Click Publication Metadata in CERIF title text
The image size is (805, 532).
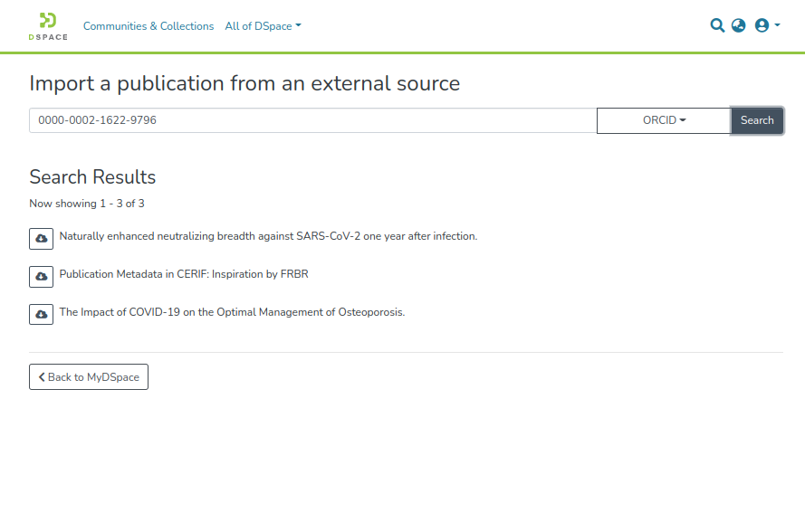point(184,274)
